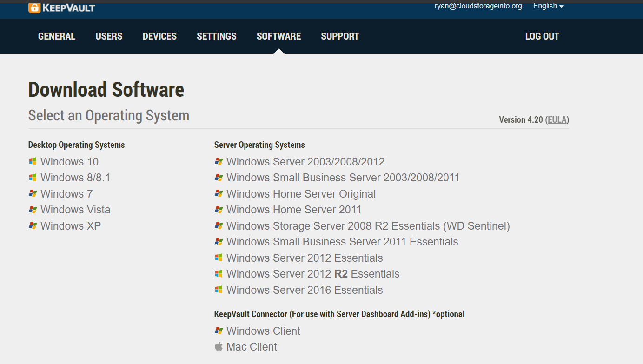Viewport: 643px width, 364px height.
Task: Click the icon beside Windows Server 2003/2008/2012
Action: tap(219, 161)
